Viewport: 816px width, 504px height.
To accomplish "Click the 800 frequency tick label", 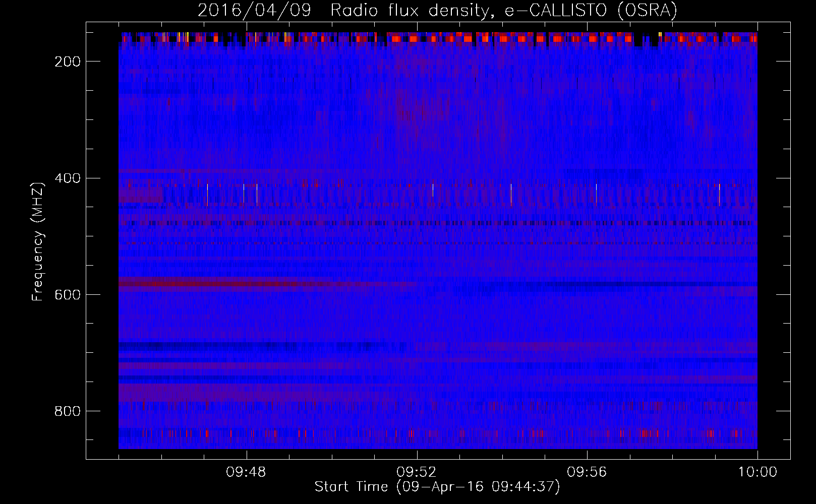I will coord(68,411).
